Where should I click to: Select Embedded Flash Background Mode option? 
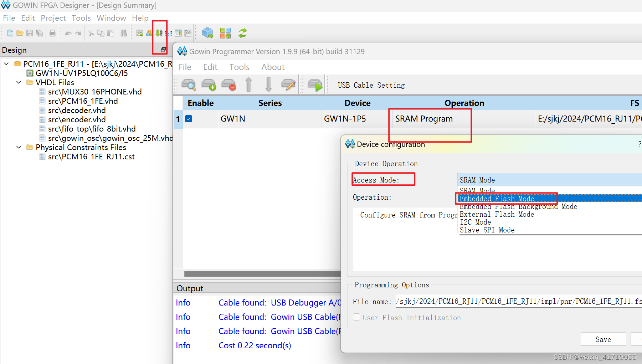pyautogui.click(x=549, y=206)
